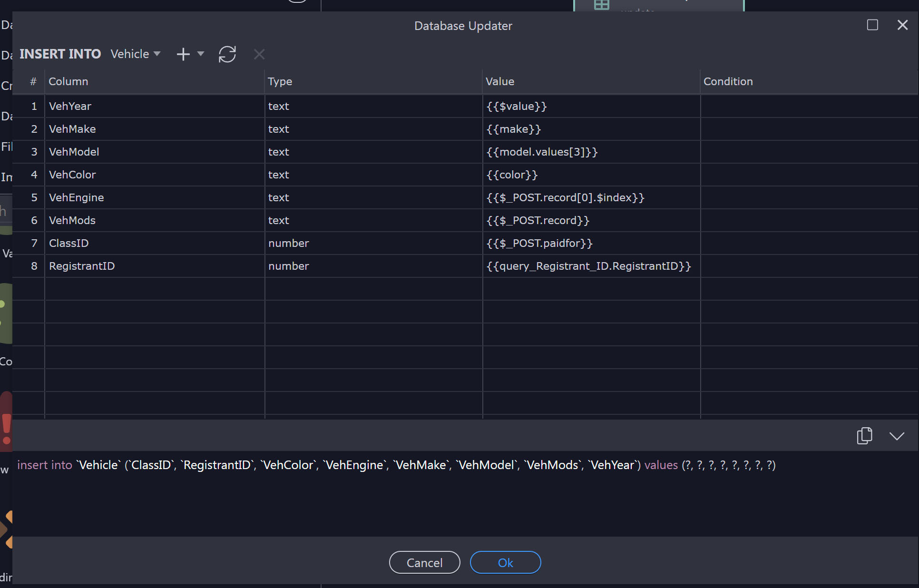The width and height of the screenshot is (919, 588).
Task: Click the insert into SQL query text
Action: coord(396,465)
